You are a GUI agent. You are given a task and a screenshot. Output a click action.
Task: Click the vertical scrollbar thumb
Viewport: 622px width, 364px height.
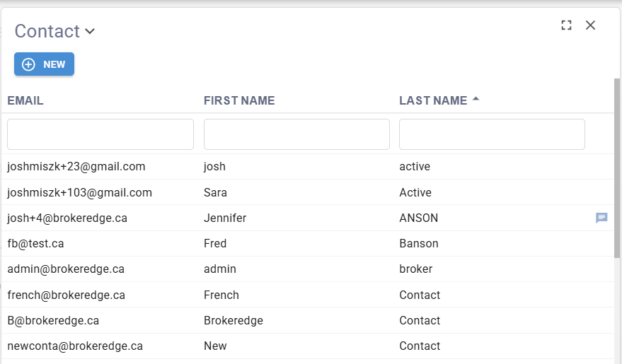point(617,168)
